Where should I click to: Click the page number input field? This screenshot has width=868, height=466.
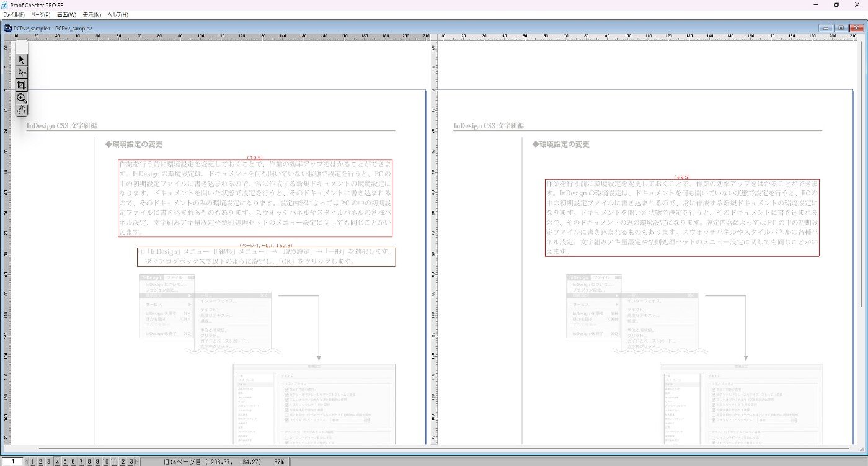tap(12, 462)
